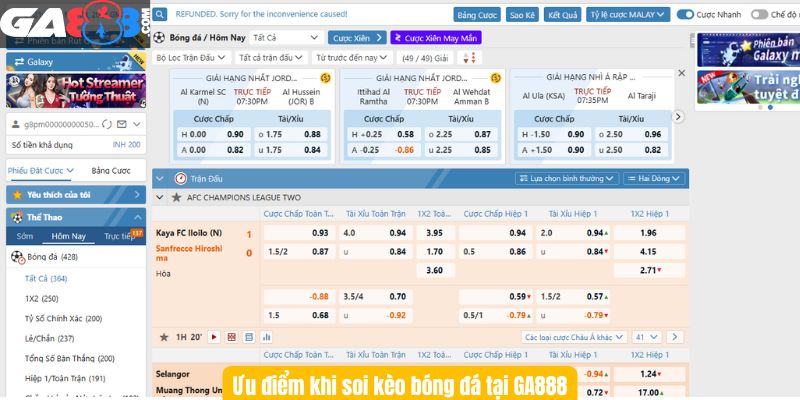The width and height of the screenshot is (800, 400).
Task: Refresh the account balance icon
Action: tap(107, 124)
